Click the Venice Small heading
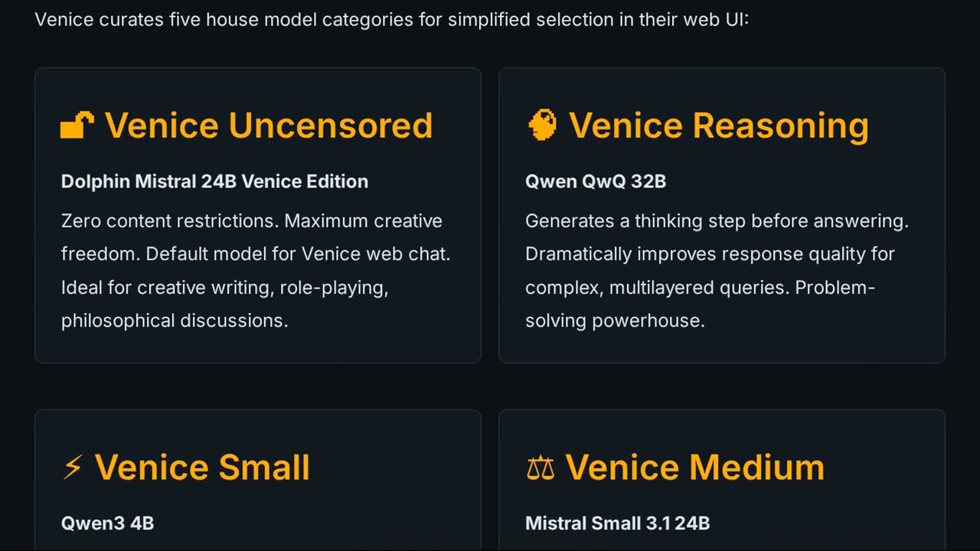 (202, 467)
